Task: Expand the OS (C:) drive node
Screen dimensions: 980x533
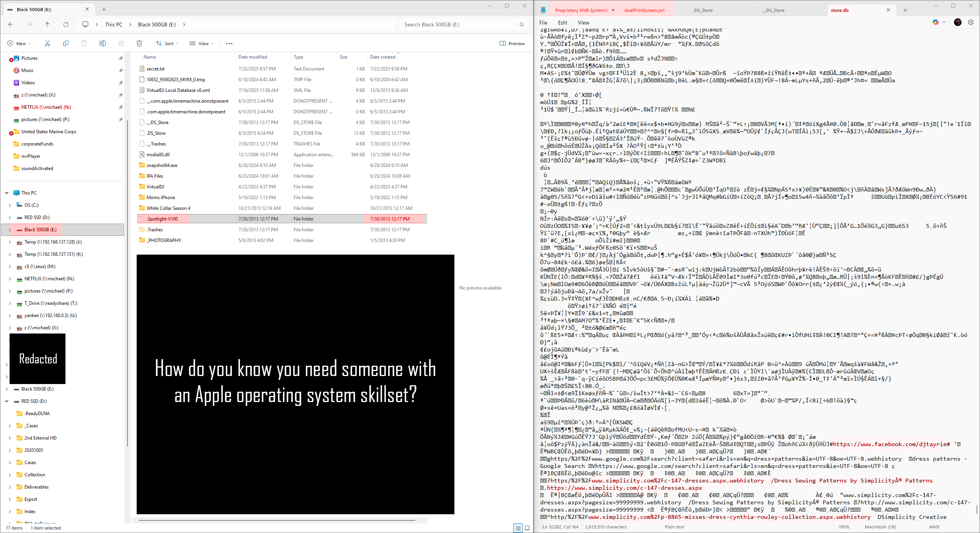Action: click(x=10, y=205)
